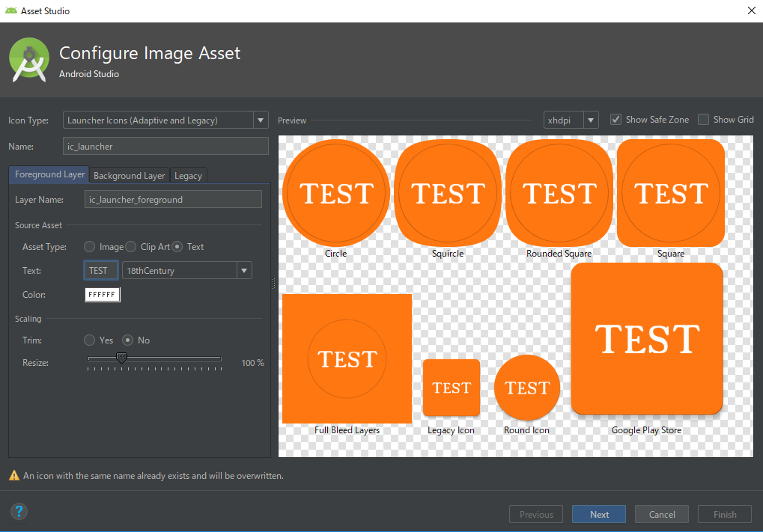Click the 100 % resize value
This screenshot has height=532, width=763.
252,363
